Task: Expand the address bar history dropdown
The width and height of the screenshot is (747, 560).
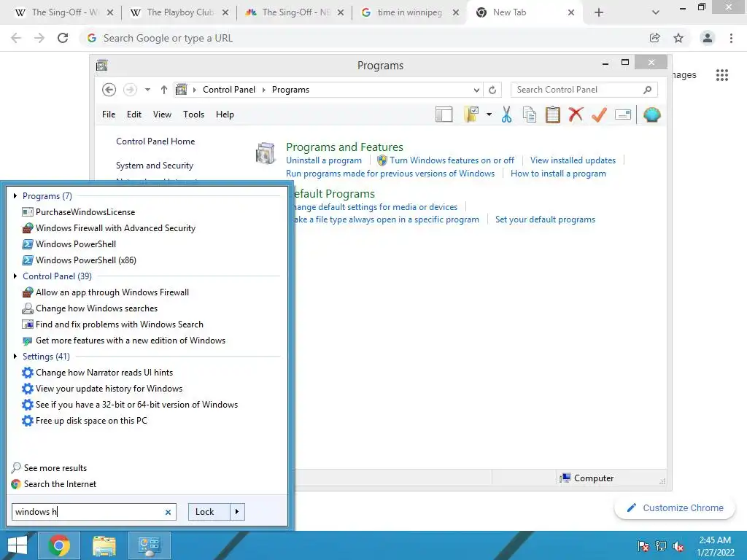Action: [x=476, y=90]
